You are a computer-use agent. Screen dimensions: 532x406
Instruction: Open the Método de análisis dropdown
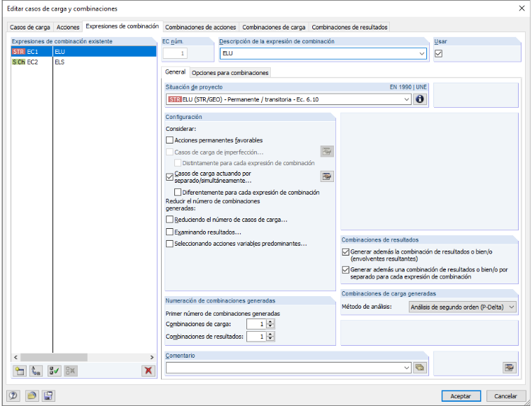[511, 307]
